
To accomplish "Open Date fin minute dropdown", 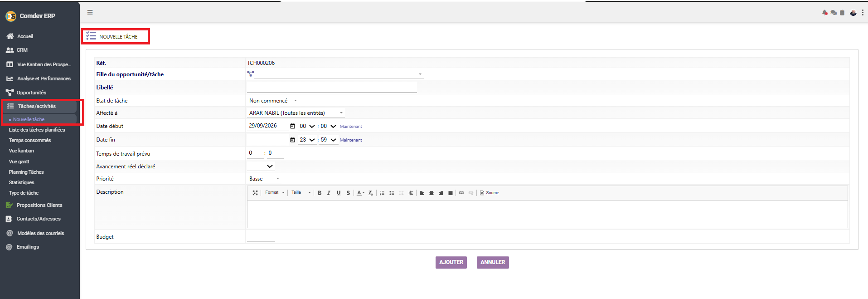I will [x=328, y=140].
